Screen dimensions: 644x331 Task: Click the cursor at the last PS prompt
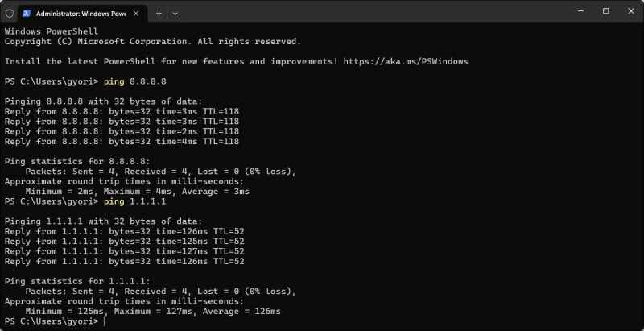tap(105, 321)
